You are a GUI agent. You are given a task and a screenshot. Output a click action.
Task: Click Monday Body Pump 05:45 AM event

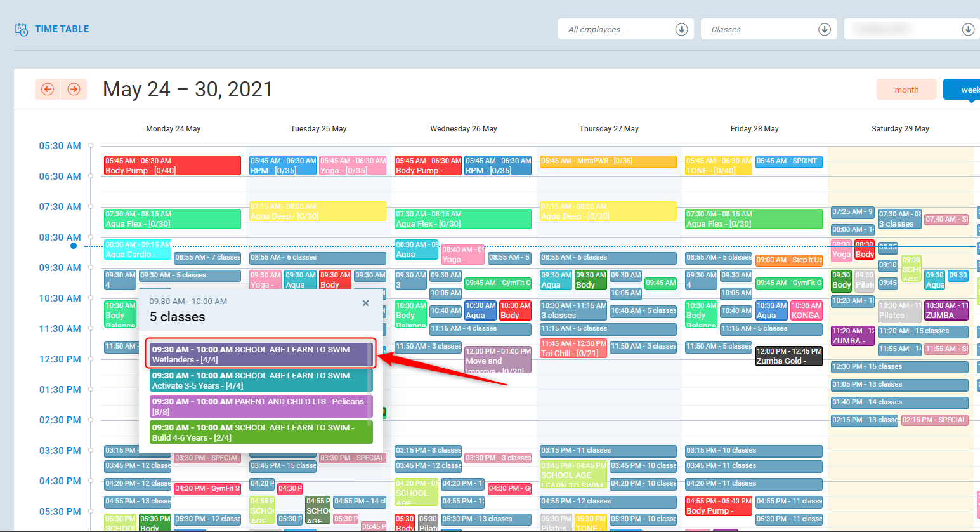(x=172, y=166)
